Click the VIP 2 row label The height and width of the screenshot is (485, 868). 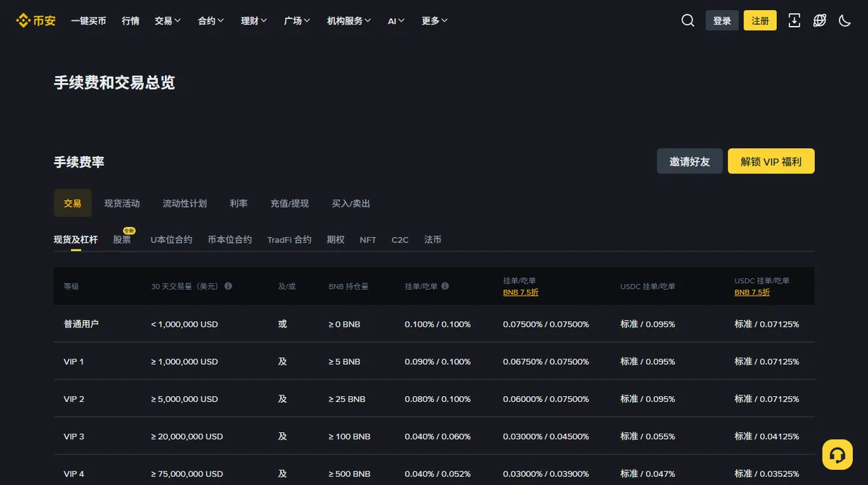pos(74,399)
